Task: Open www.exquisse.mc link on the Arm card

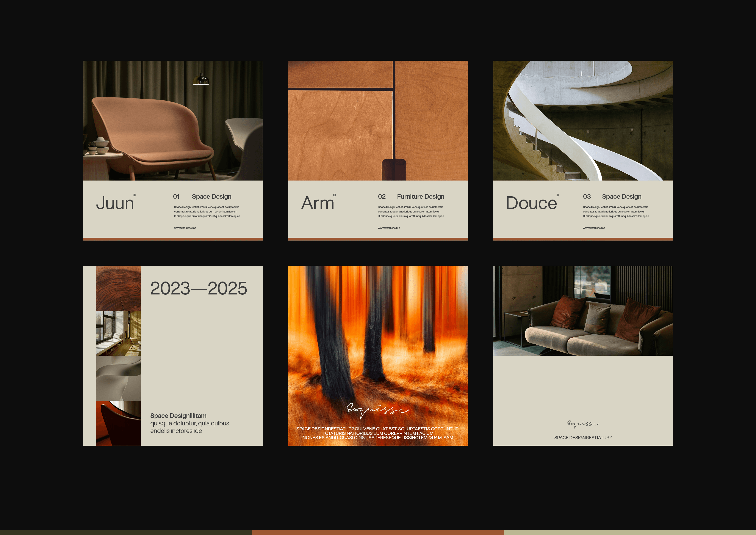Action: [389, 228]
